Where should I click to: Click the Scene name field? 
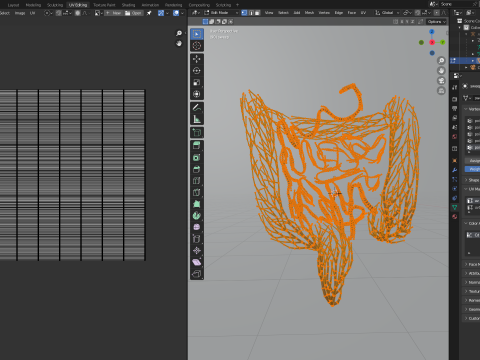pyautogui.click(x=456, y=4)
